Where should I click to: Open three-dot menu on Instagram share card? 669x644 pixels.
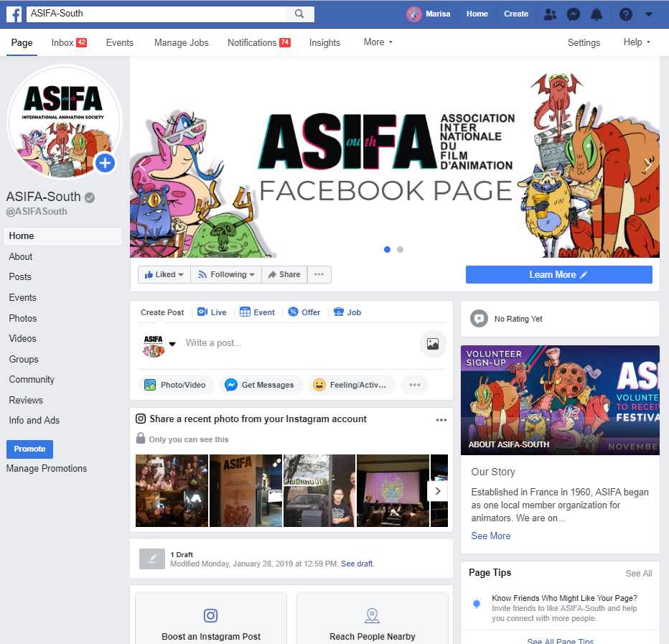point(441,420)
